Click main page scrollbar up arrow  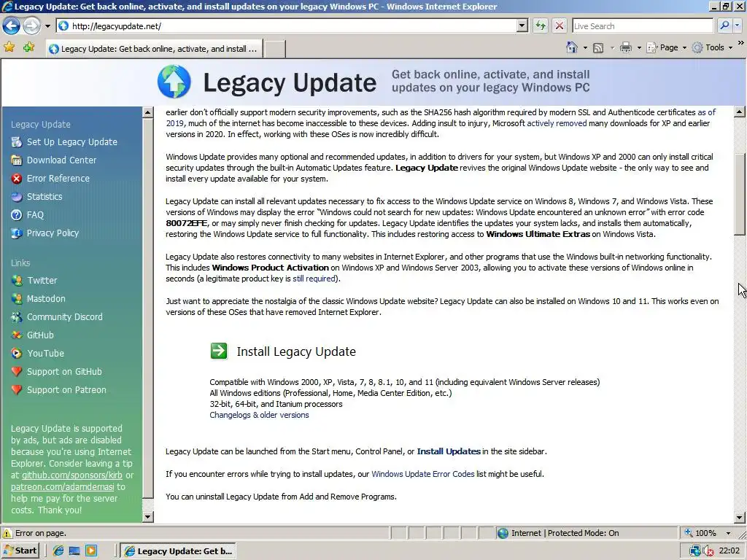click(740, 112)
